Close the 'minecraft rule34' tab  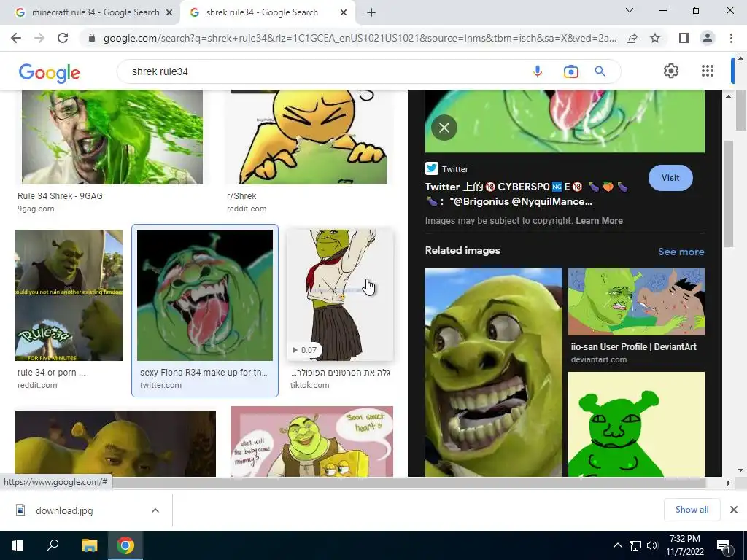pos(169,13)
